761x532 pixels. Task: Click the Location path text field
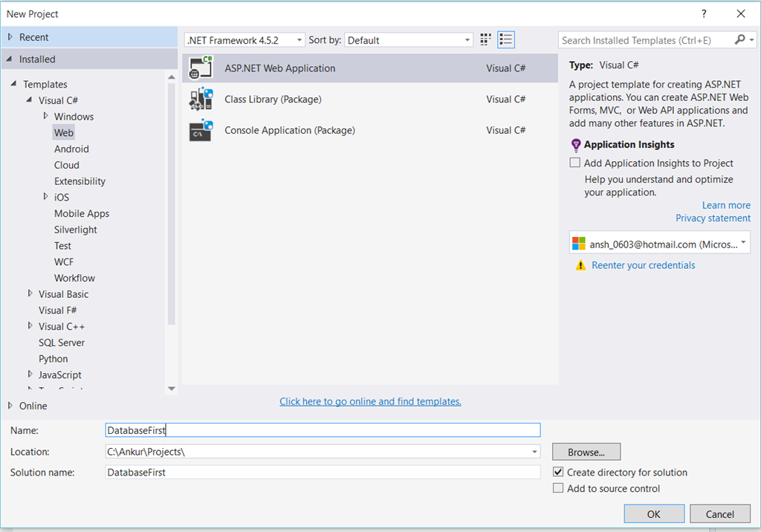(317, 452)
